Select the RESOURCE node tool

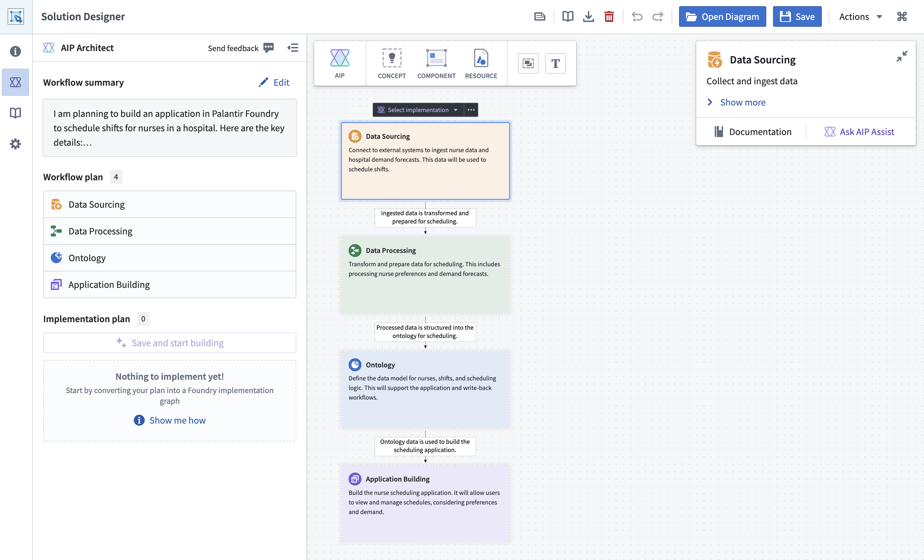(481, 63)
